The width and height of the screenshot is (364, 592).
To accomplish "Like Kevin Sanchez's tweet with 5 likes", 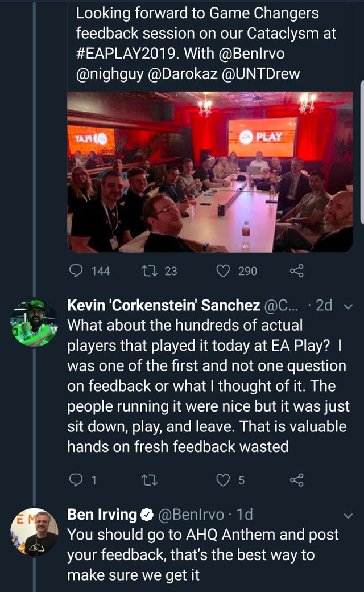I will pyautogui.click(x=223, y=480).
